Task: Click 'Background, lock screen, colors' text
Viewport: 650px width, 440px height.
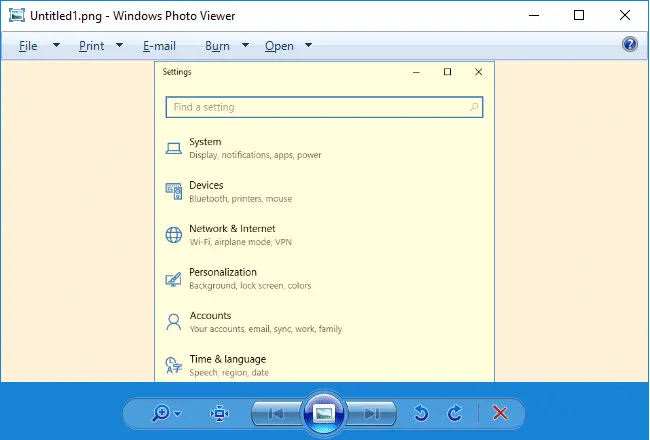Action: (250, 286)
